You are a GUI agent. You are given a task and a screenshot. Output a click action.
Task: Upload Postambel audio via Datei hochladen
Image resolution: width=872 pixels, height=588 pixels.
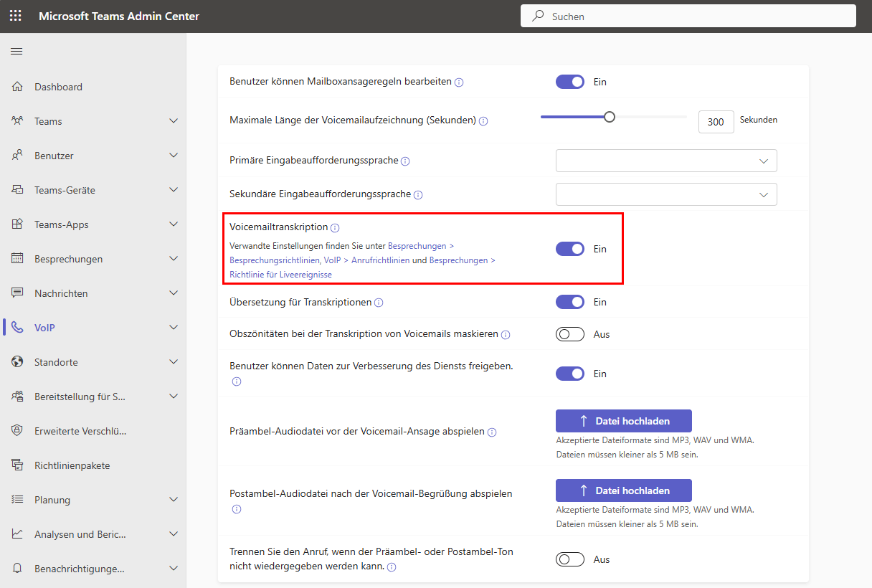pos(624,490)
